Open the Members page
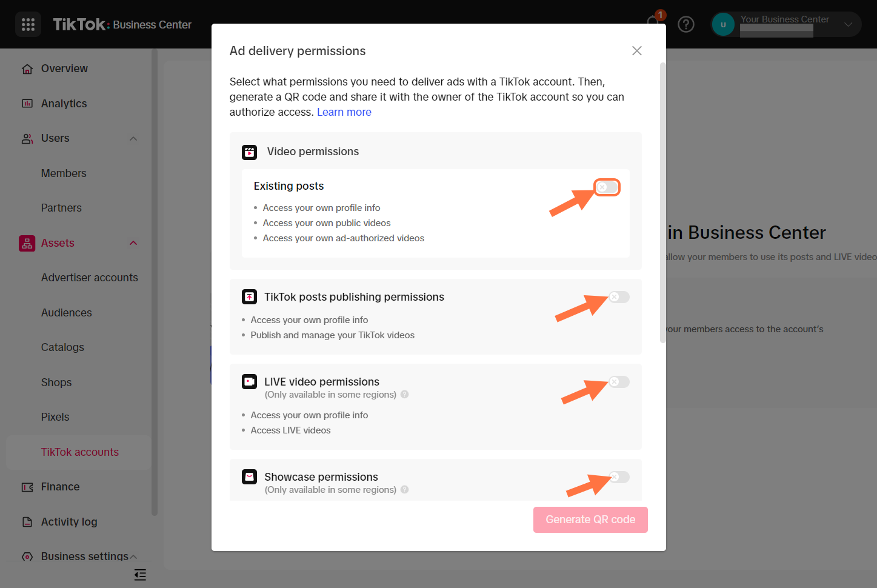 coord(64,173)
